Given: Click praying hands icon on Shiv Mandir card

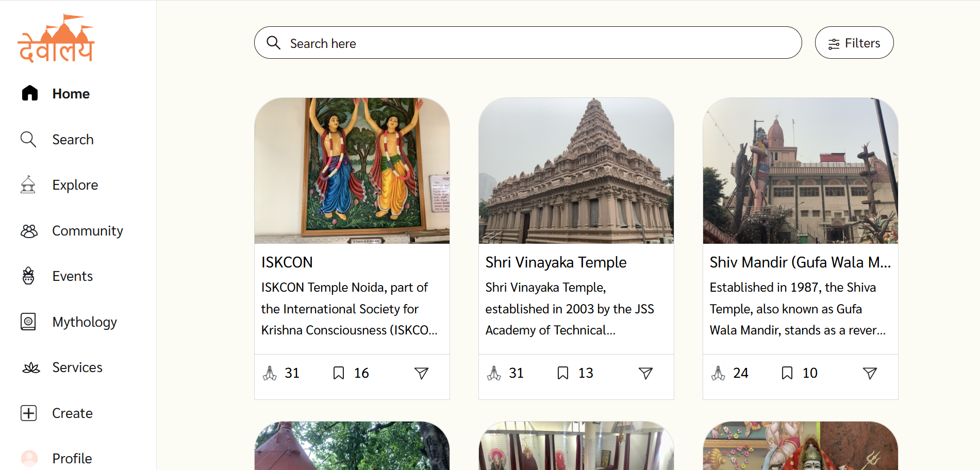Looking at the screenshot, I should tap(718, 373).
